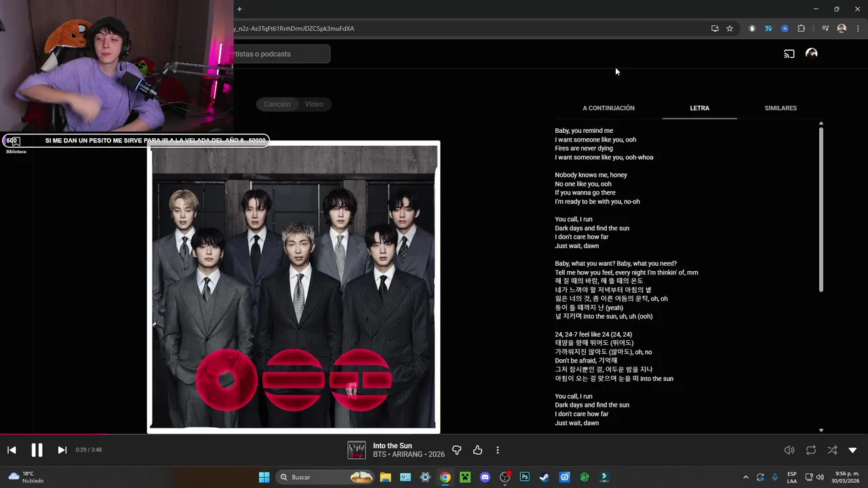Click the lyrics scroll-down arrow
Image resolution: width=868 pixels, height=488 pixels.
click(821, 430)
